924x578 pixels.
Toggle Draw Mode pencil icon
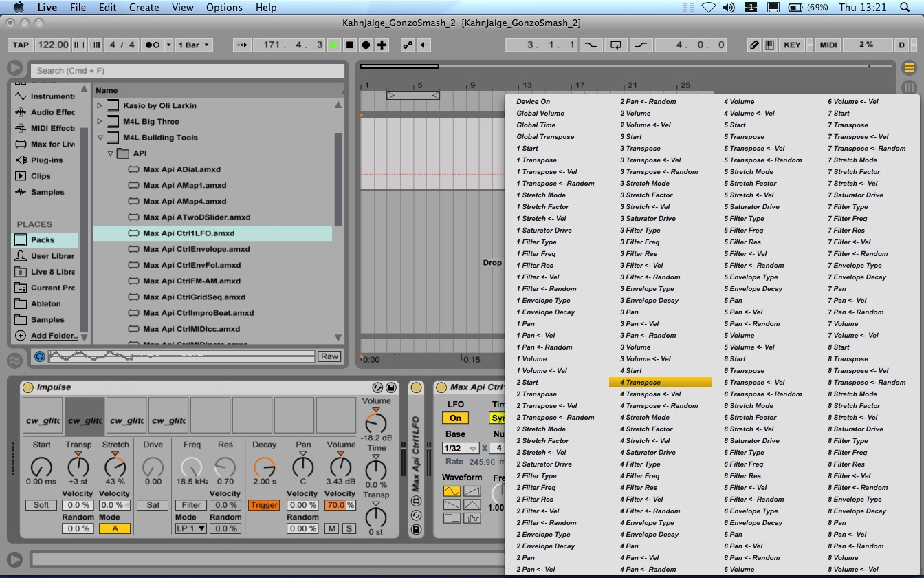pyautogui.click(x=754, y=45)
